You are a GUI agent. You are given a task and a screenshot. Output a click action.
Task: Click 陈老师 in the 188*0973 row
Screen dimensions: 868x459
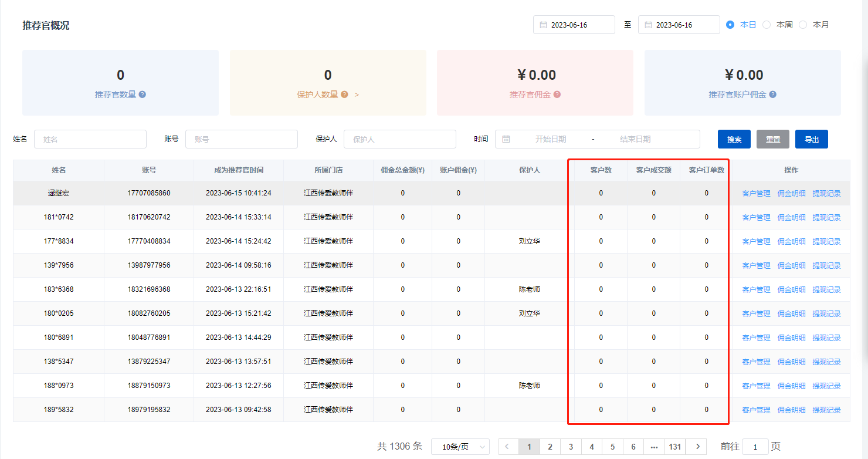click(530, 386)
